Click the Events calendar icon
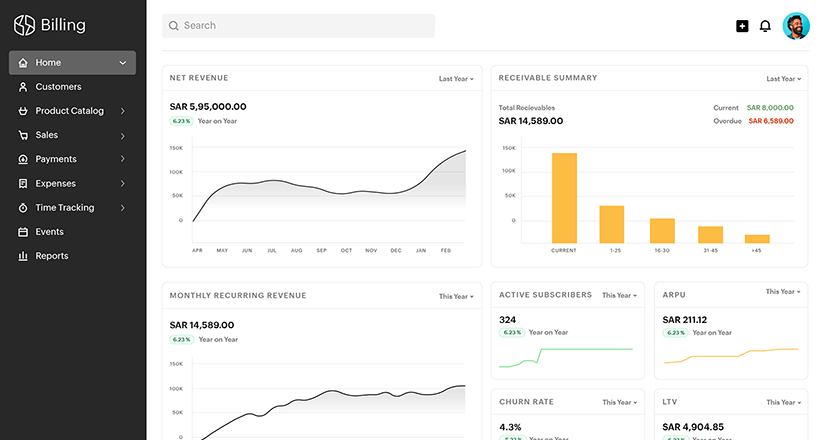The image size is (825, 440). tap(23, 232)
